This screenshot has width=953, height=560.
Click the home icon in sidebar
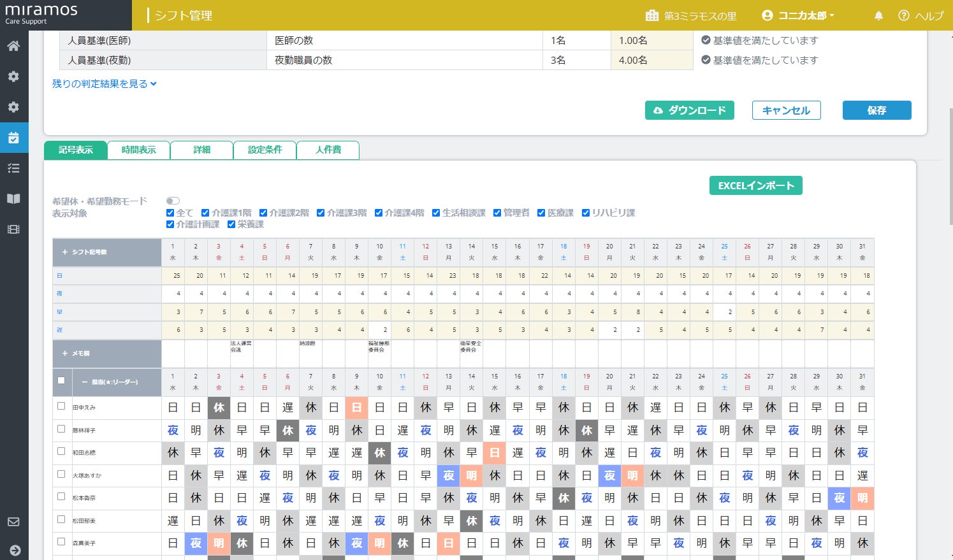point(13,46)
